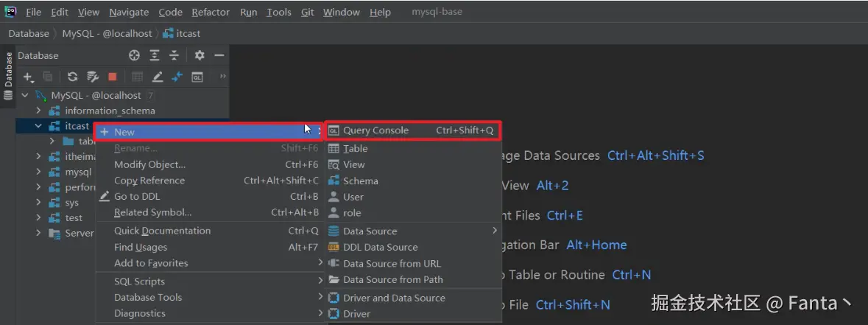Select View in New submenu
The image size is (868, 325).
point(414,164)
